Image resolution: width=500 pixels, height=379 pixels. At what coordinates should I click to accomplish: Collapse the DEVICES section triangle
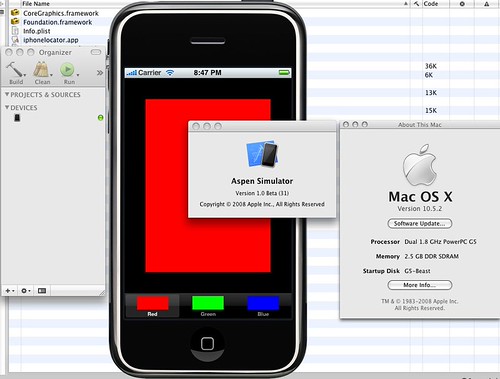click(7, 107)
